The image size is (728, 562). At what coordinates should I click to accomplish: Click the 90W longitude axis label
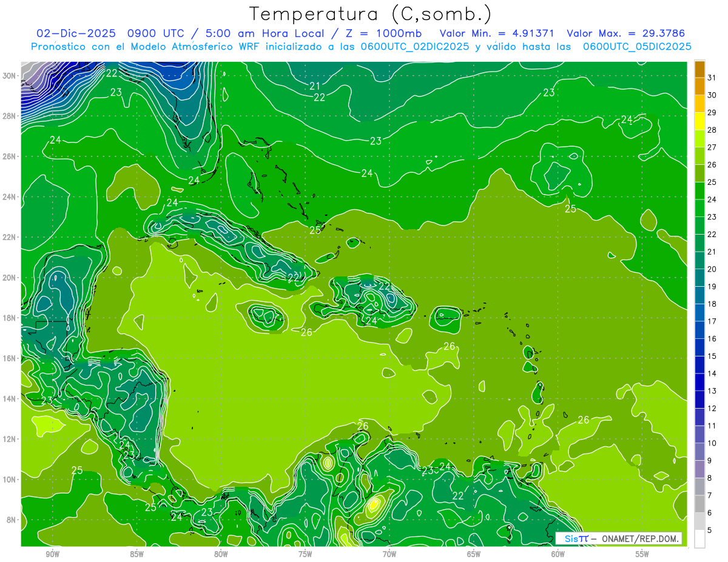52,554
